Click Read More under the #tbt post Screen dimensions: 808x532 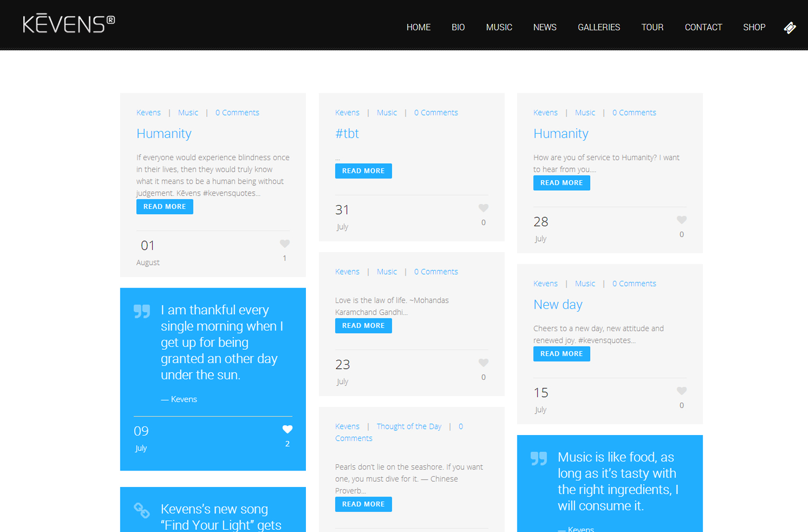click(363, 171)
